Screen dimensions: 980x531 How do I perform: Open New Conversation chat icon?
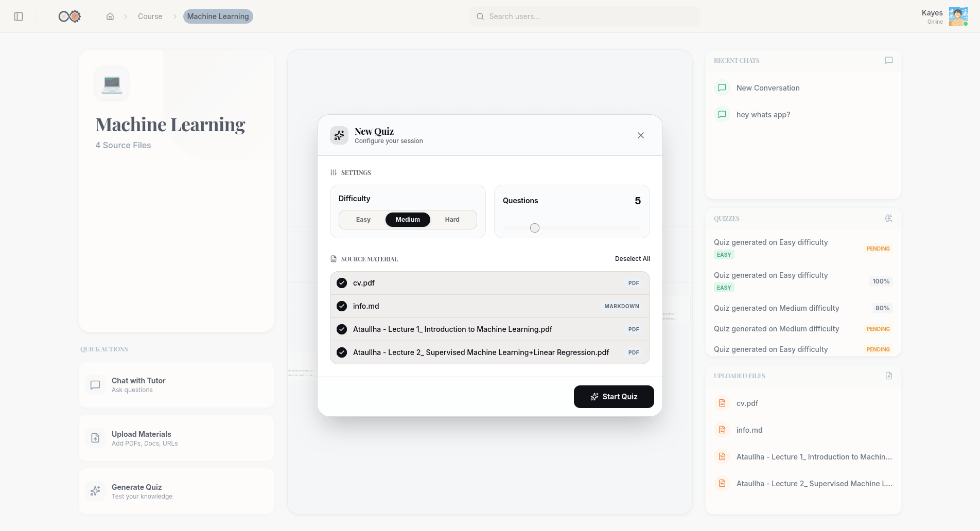coord(722,87)
